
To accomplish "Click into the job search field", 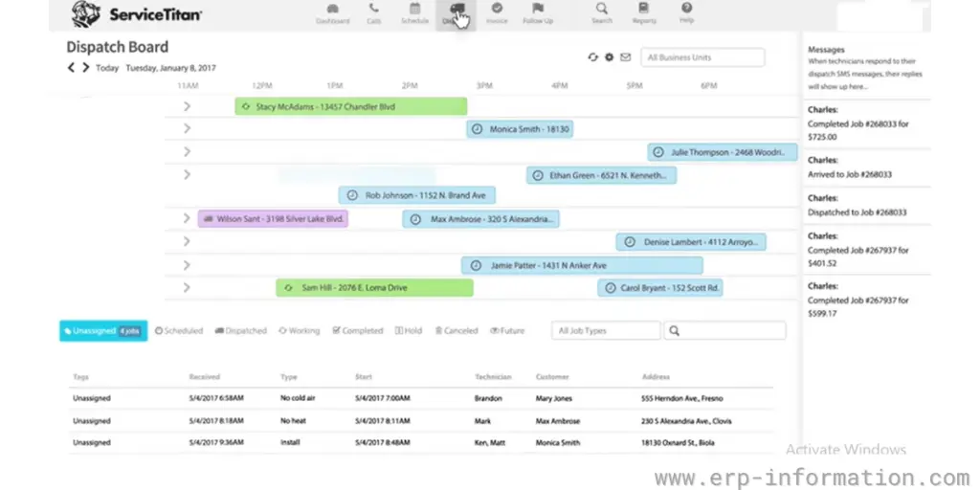I will [725, 330].
